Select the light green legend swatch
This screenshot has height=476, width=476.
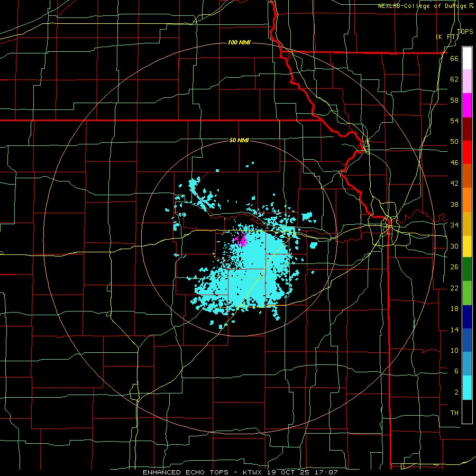467,293
